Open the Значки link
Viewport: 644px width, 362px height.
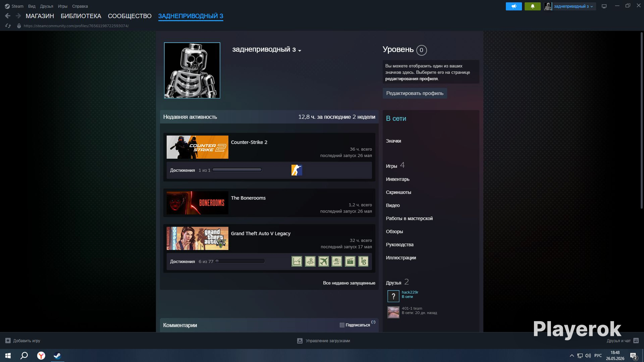click(393, 141)
